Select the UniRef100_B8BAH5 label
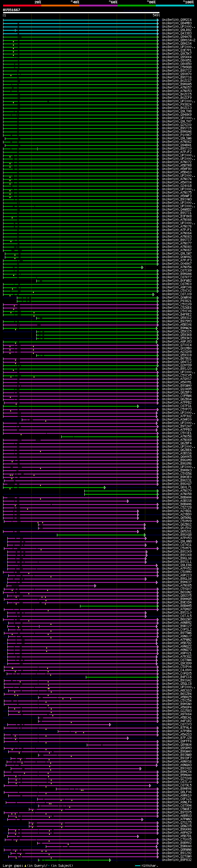The height and width of the screenshot is (868, 197). coord(177,606)
